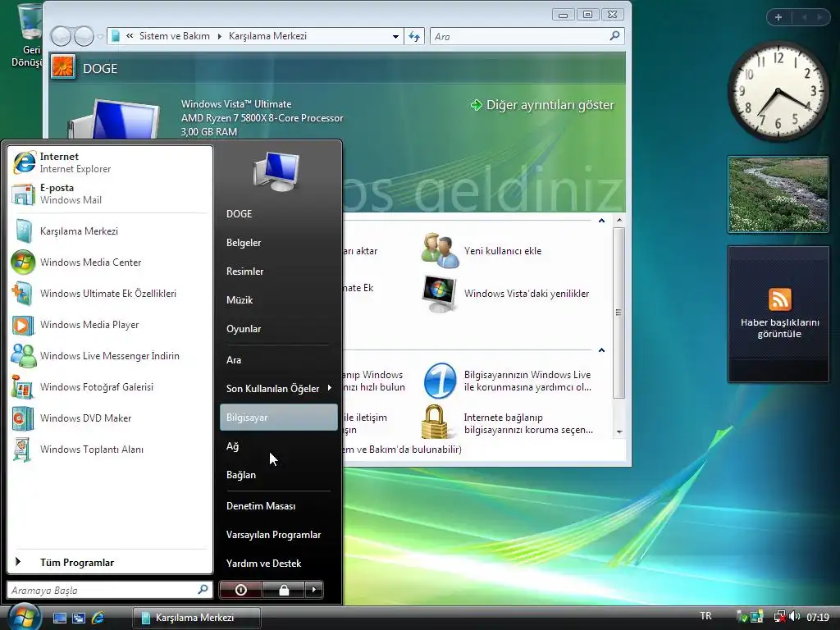Image resolution: width=840 pixels, height=630 pixels.
Task: Open Varsayılan Programlar
Action: click(279, 535)
